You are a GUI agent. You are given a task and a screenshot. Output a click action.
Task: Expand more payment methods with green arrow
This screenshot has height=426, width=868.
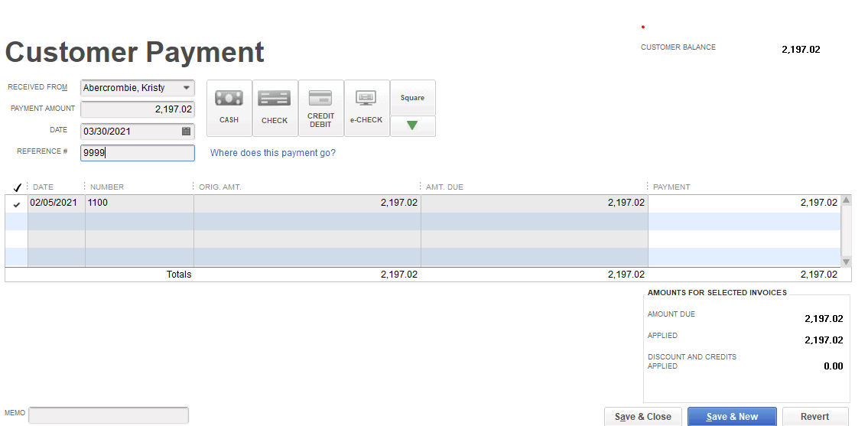pos(412,125)
